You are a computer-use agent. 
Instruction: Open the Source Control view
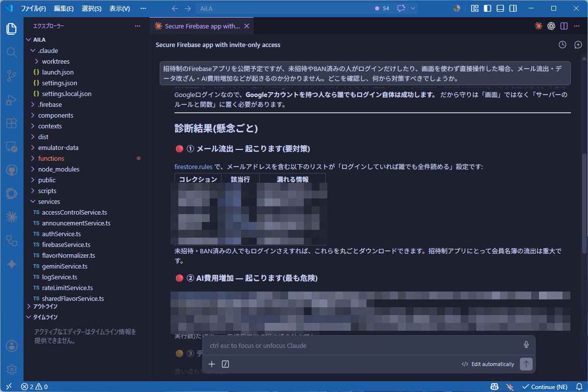tap(11, 76)
